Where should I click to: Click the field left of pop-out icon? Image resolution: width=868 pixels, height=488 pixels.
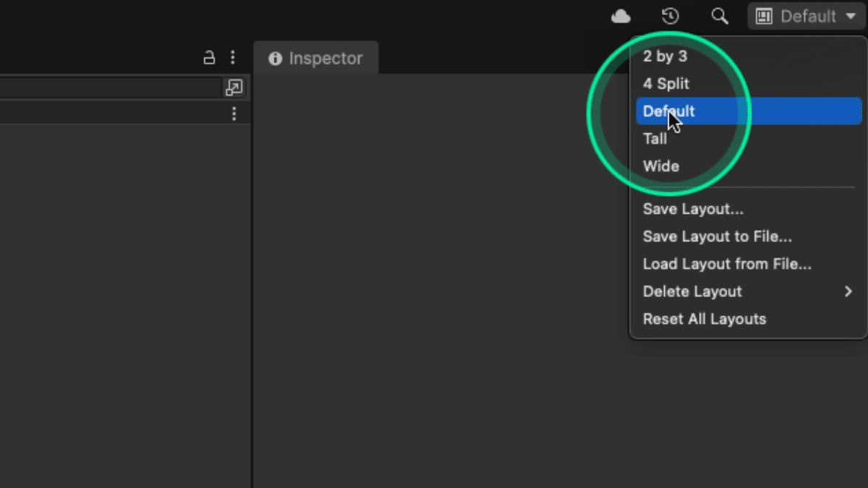coord(109,88)
